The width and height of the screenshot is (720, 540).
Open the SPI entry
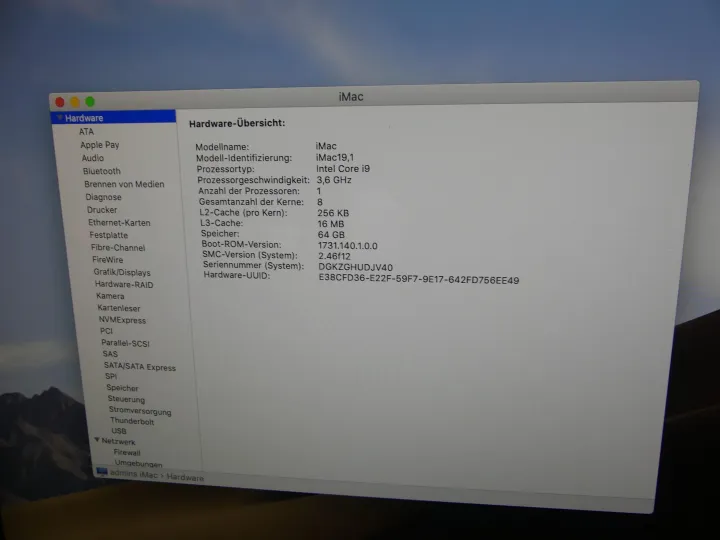[111, 377]
